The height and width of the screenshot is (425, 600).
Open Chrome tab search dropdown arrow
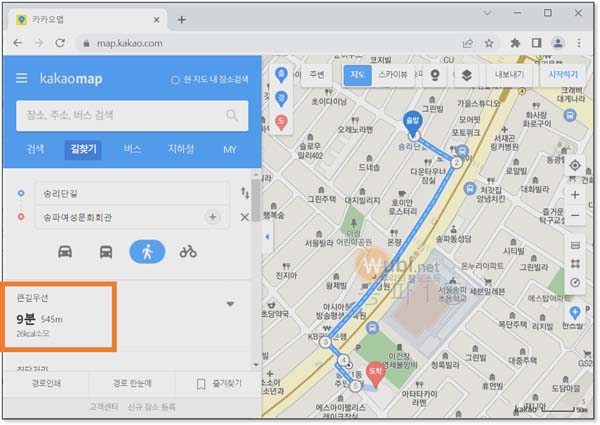click(x=487, y=13)
